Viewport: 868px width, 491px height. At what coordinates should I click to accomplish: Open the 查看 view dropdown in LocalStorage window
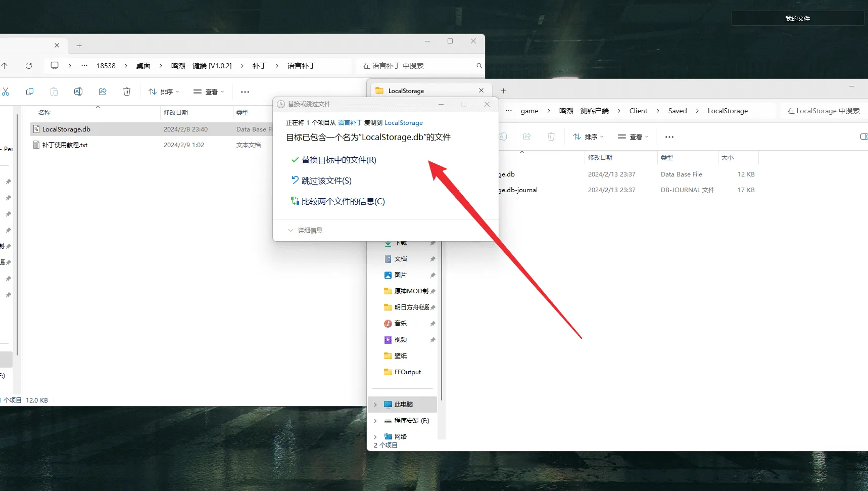coord(633,137)
